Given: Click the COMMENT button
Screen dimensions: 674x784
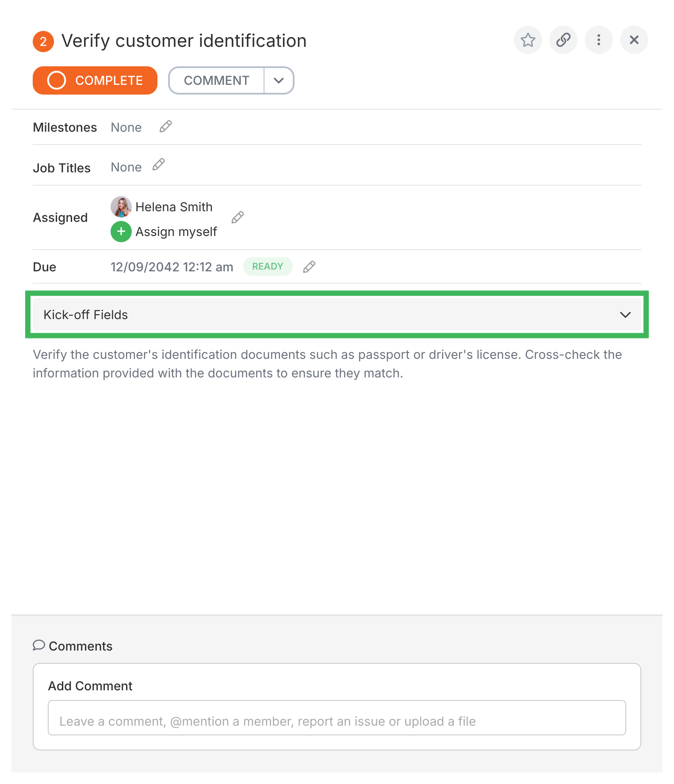Looking at the screenshot, I should click(x=216, y=80).
